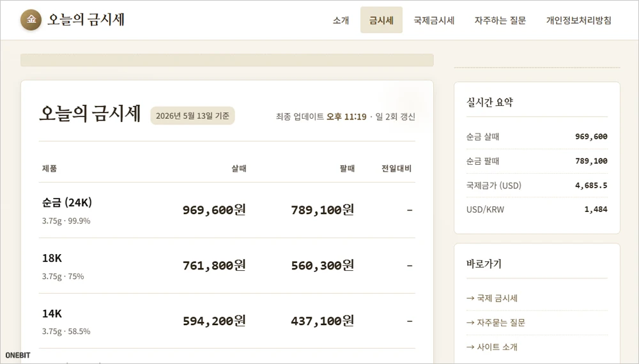Follow the → 국제 금시세 shortcut link
This screenshot has width=639, height=364.
tap(492, 298)
